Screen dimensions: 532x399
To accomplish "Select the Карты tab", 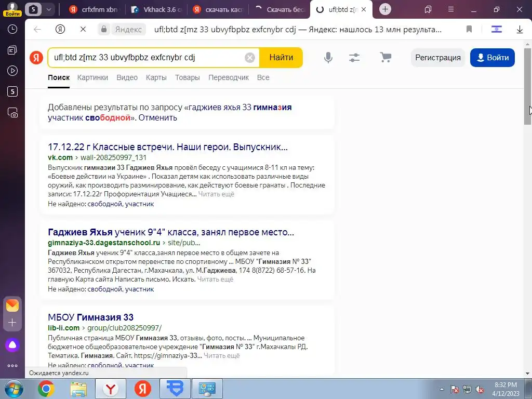I will coord(156,77).
